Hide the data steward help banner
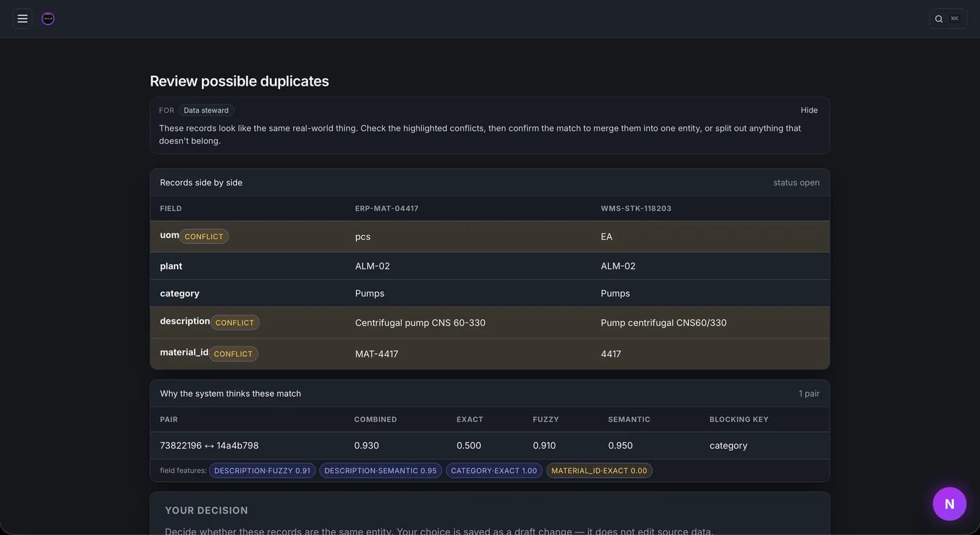 (x=809, y=110)
